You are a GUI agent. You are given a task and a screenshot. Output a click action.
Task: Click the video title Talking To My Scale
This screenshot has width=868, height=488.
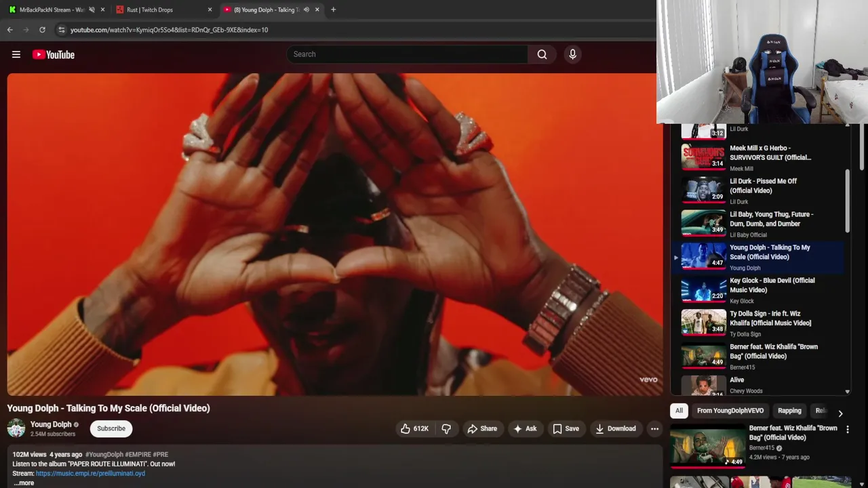tap(108, 408)
